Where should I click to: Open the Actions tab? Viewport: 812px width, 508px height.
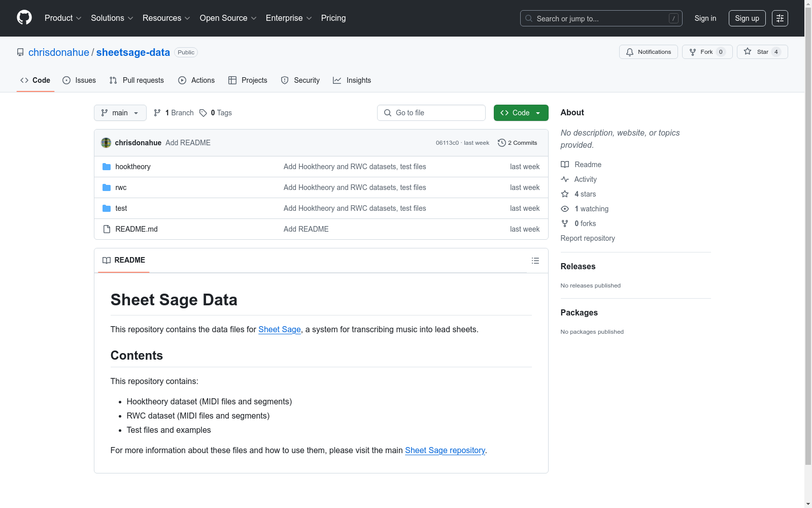[x=196, y=80]
